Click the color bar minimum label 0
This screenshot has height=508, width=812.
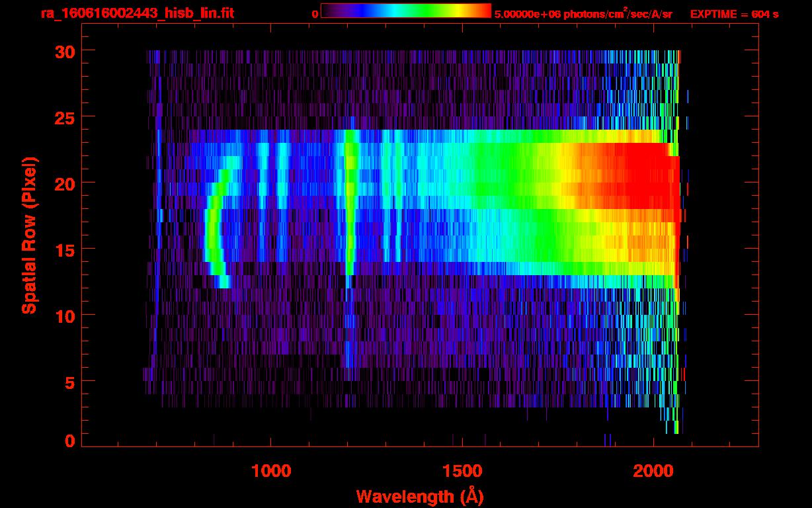click(315, 15)
